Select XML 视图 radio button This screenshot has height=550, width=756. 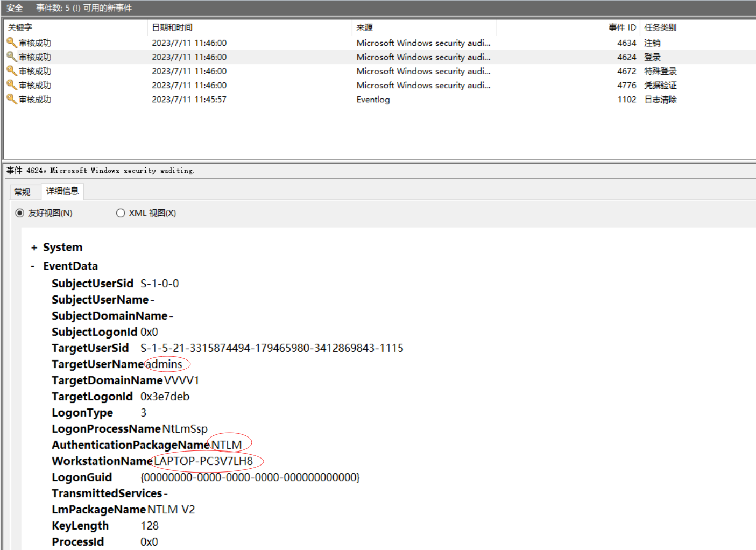pos(121,213)
